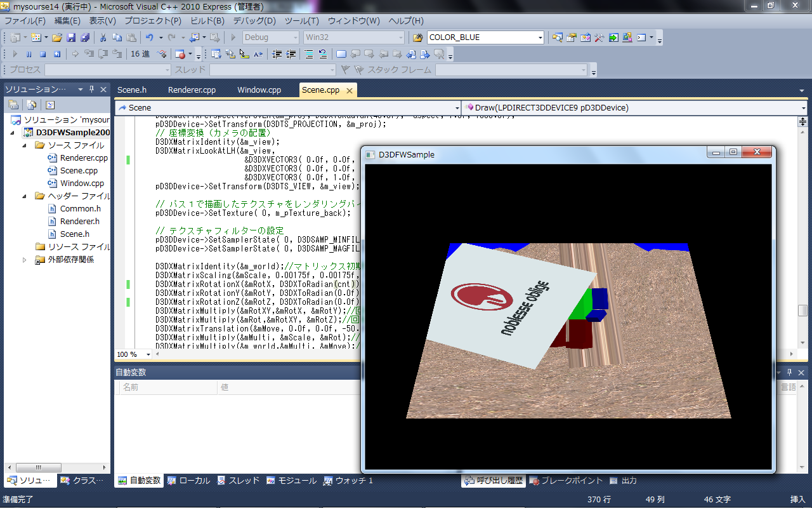This screenshot has width=812, height=508.
Task: Open the Solution Explorer window options dropdown arrow
Action: pos(81,89)
